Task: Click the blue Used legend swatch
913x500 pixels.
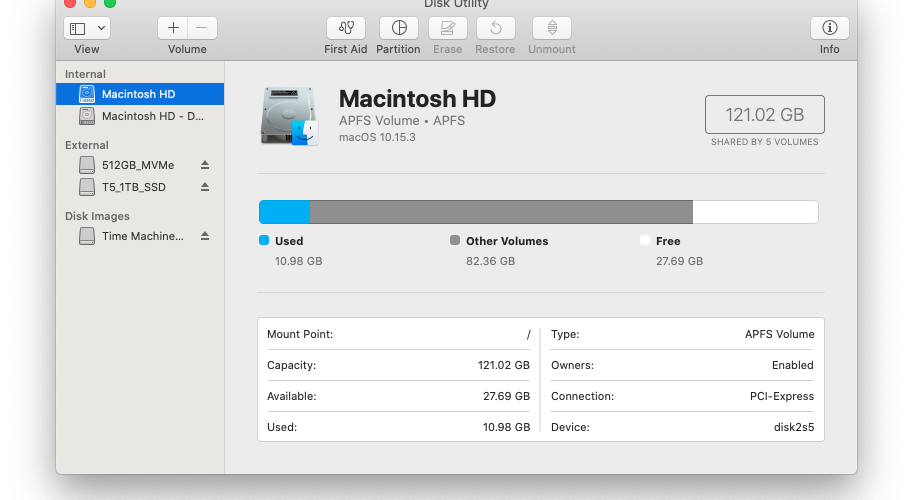Action: point(264,240)
